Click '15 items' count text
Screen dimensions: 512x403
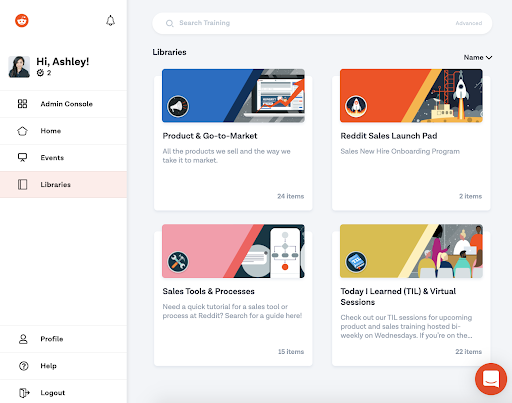291,352
